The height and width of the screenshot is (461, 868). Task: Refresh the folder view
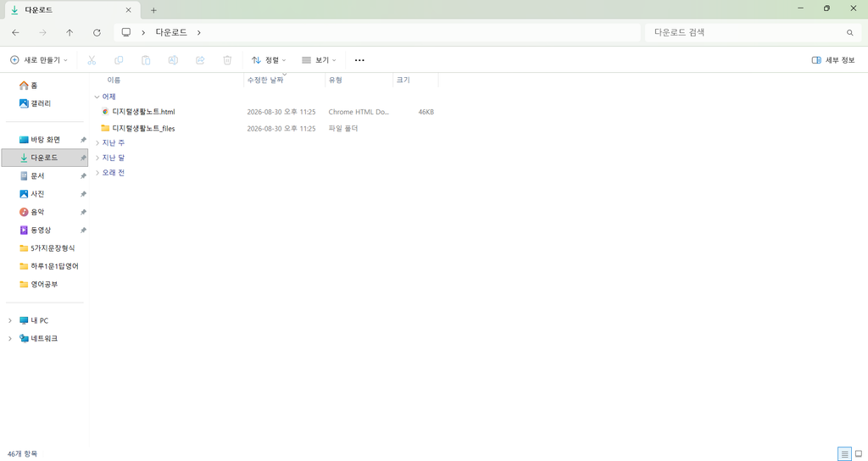click(x=97, y=33)
